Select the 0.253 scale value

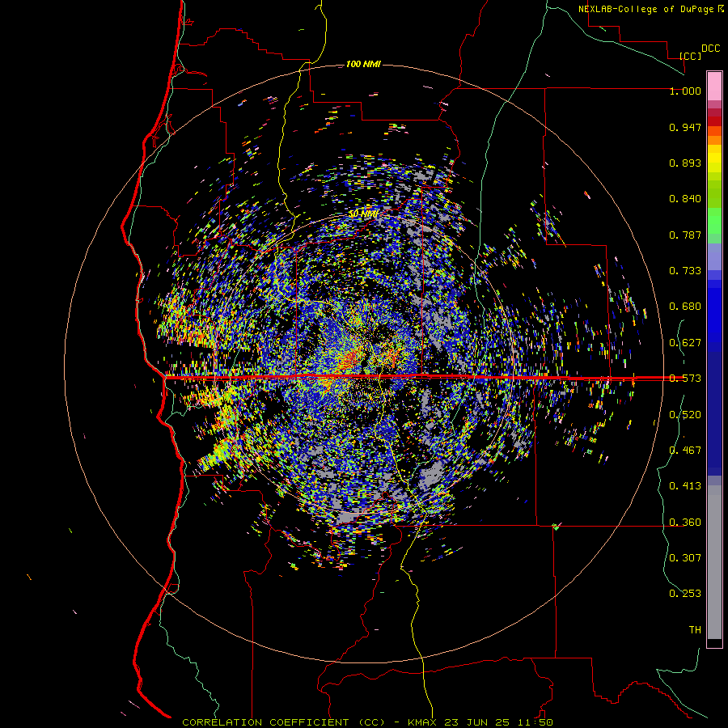[x=685, y=594]
